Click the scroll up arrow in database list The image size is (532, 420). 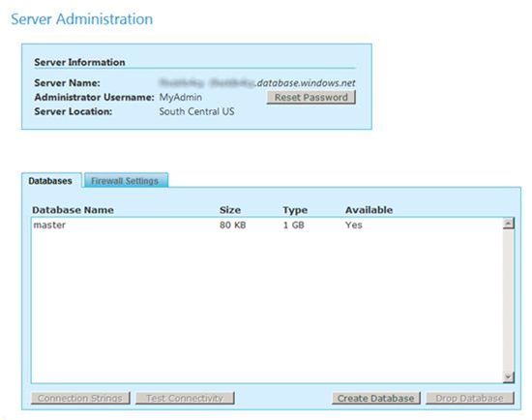coord(508,224)
